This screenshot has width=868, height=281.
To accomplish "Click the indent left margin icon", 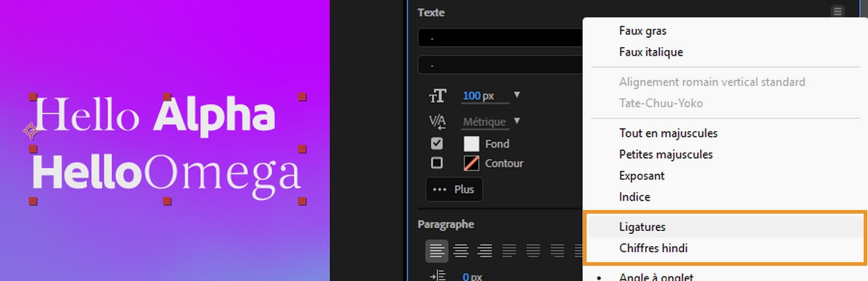I will [x=438, y=276].
